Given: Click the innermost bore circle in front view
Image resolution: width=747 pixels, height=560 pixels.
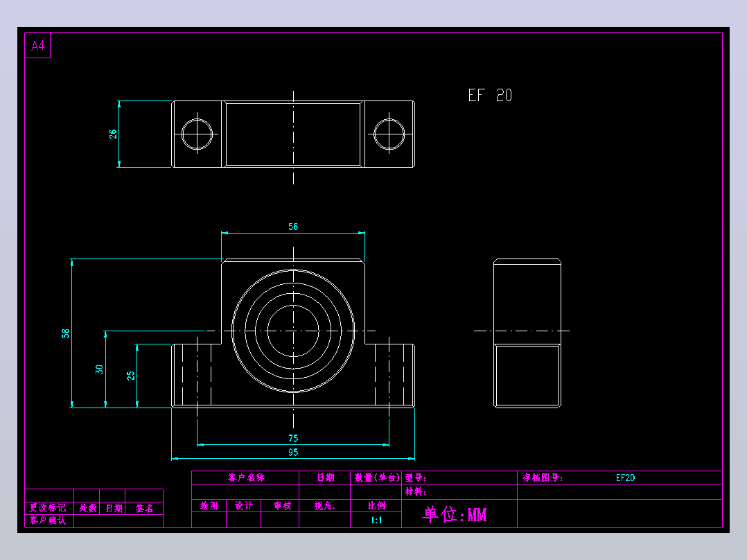Looking at the screenshot, I should [293, 331].
